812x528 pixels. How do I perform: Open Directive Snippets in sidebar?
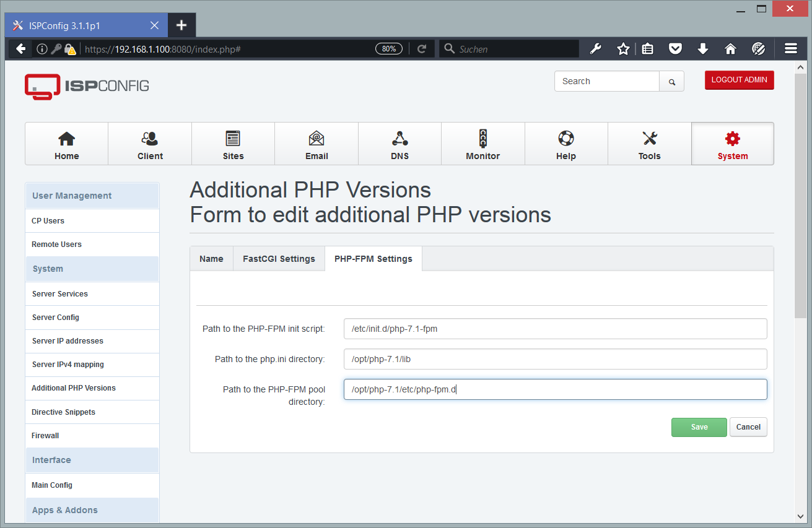click(92, 412)
